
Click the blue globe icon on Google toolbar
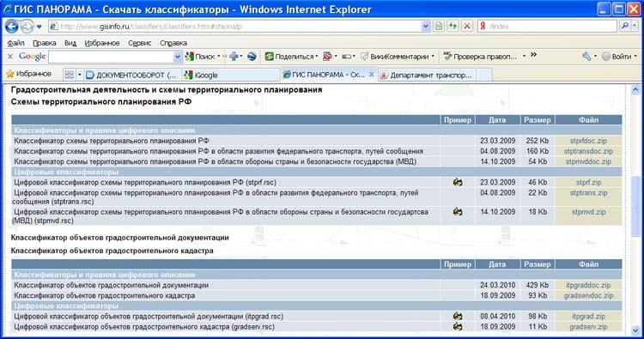[x=252, y=57]
